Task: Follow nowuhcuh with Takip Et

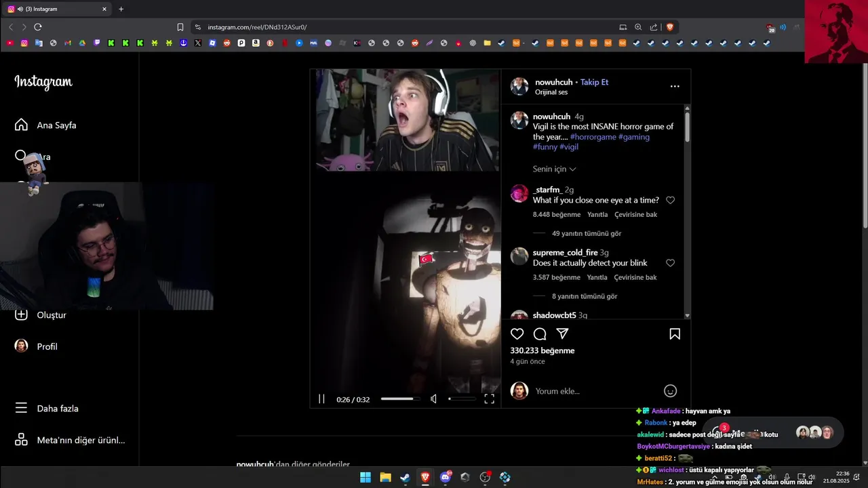Action: tap(594, 82)
